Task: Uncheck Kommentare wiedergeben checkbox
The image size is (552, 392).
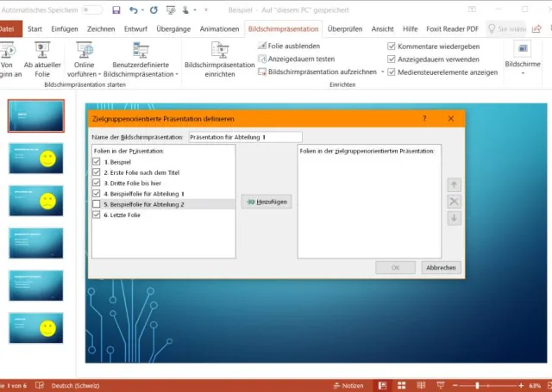Action: 391,46
